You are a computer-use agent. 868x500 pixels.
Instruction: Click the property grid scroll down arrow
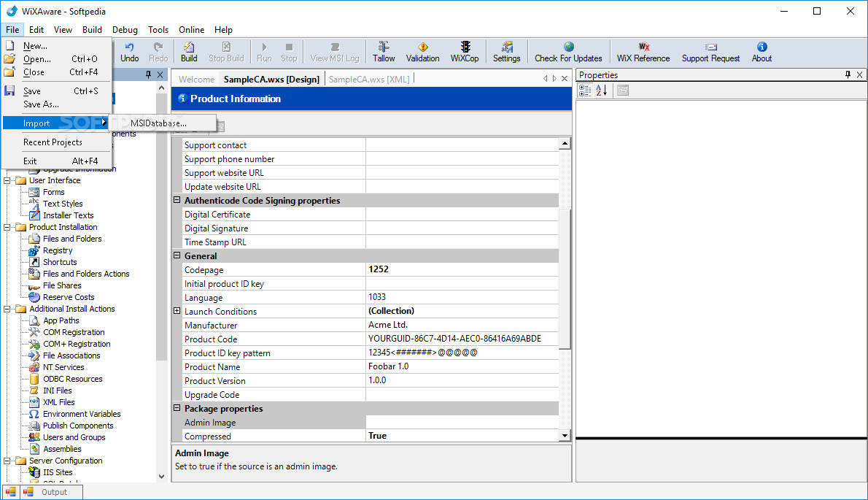[565, 435]
